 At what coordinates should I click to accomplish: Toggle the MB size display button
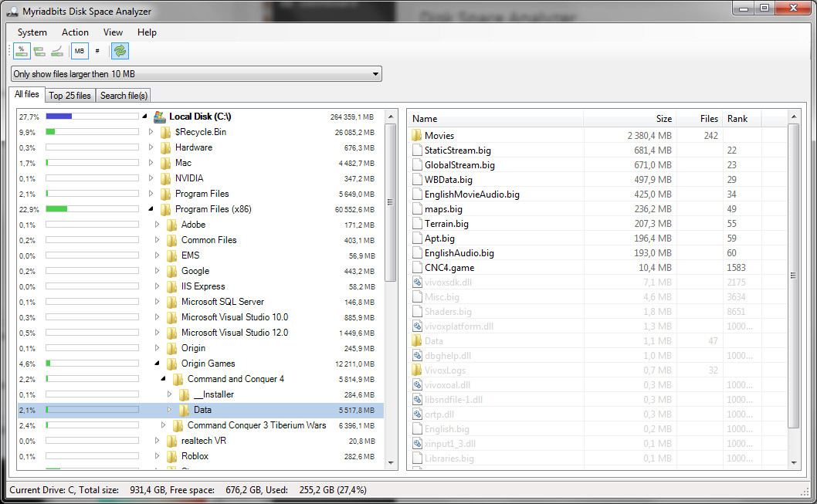coord(80,51)
